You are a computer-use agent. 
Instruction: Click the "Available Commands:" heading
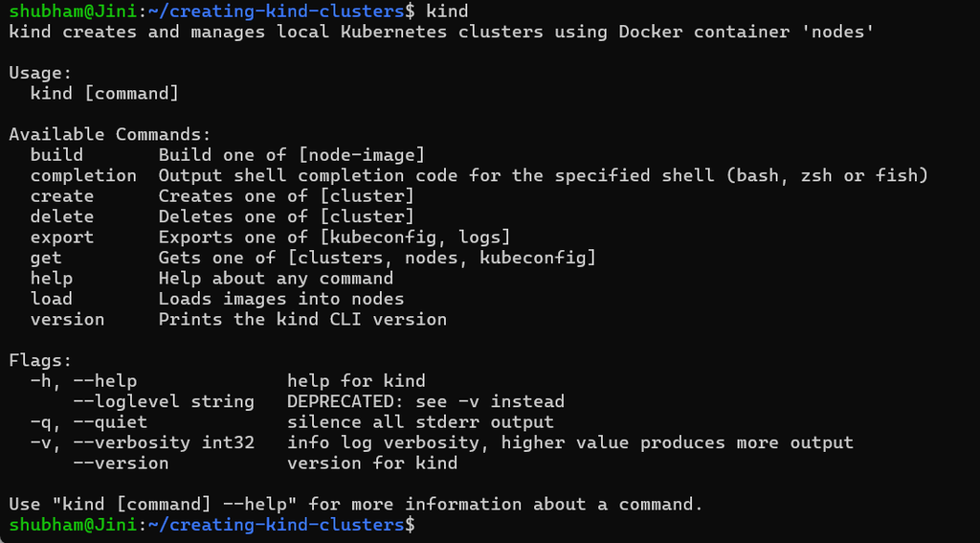pyautogui.click(x=110, y=135)
